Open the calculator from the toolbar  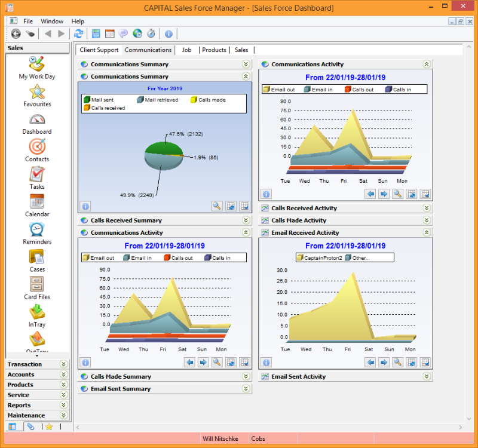point(96,33)
